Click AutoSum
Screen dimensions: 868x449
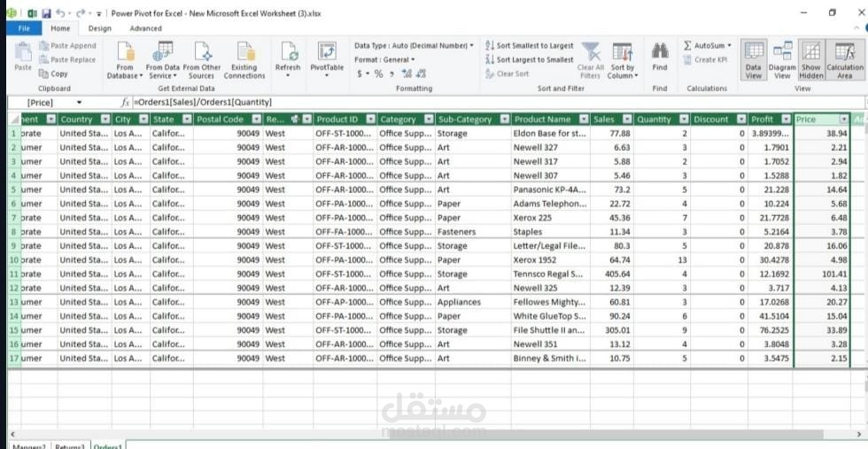tap(703, 45)
